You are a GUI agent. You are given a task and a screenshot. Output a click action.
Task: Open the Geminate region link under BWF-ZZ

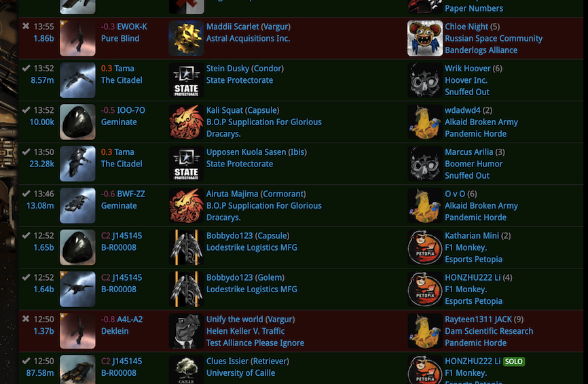click(x=119, y=206)
